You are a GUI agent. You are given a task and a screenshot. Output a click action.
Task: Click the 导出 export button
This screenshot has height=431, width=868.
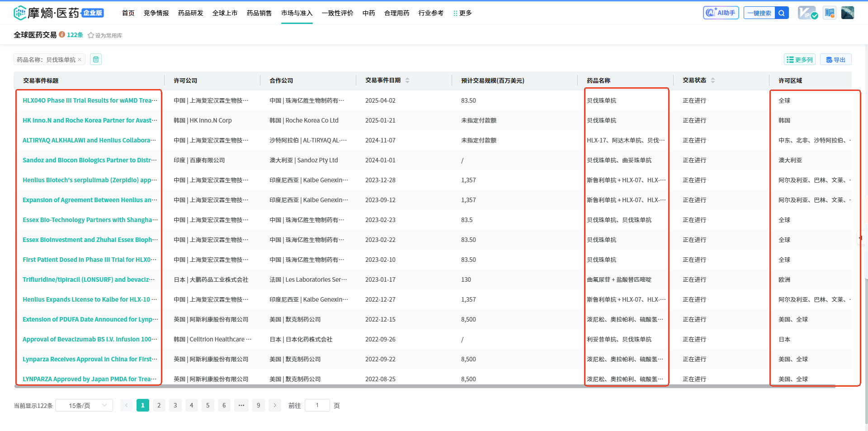click(835, 59)
